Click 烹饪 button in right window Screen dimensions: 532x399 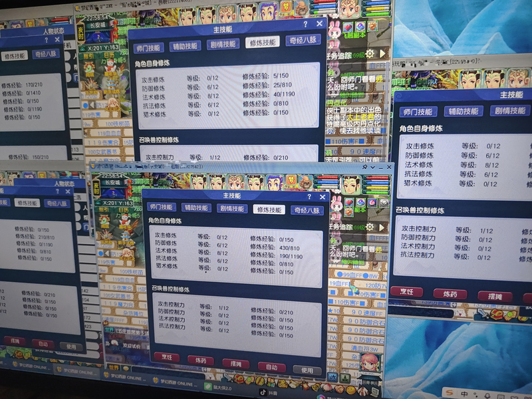(x=407, y=291)
